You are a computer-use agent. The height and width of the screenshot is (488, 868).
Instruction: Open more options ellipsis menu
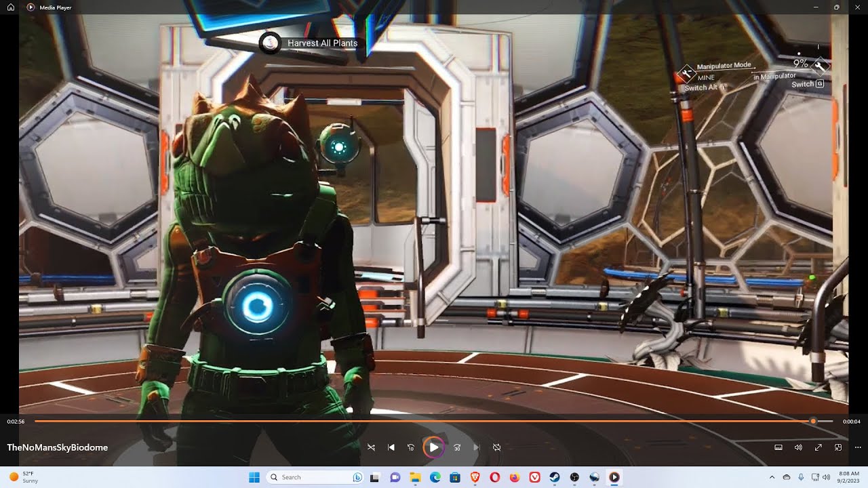(x=858, y=447)
